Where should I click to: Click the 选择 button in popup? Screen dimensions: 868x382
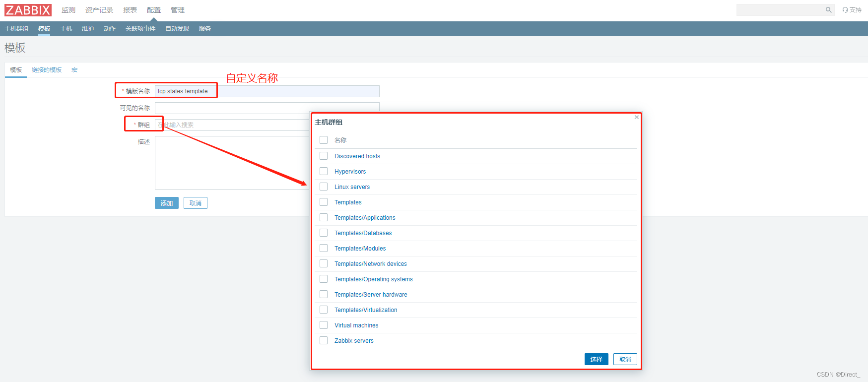point(597,359)
